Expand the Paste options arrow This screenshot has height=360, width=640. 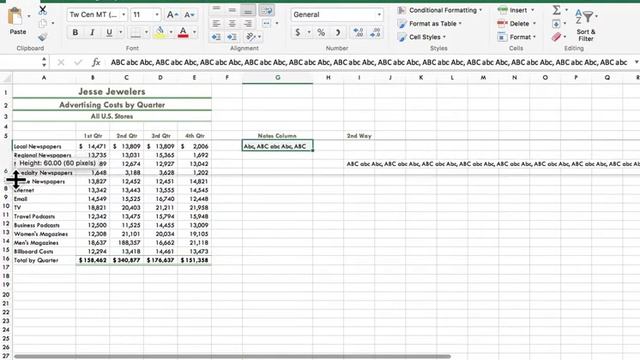click(x=29, y=16)
